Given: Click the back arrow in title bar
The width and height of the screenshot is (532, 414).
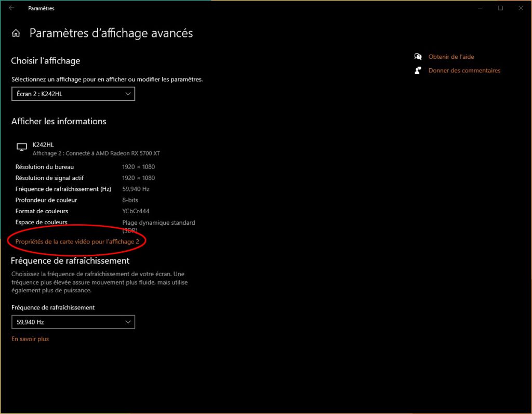Looking at the screenshot, I should click(x=11, y=8).
